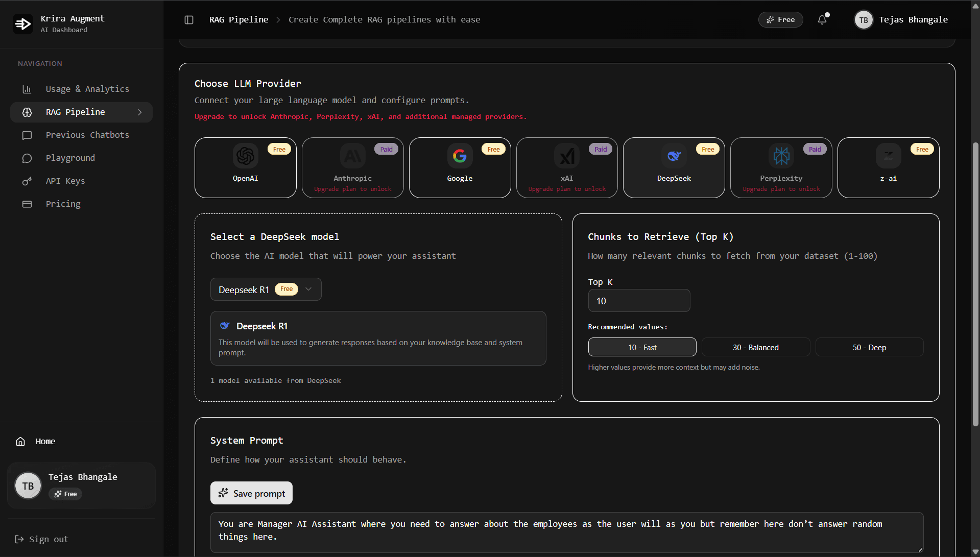Expand the RAG Pipeline navigation chevron
This screenshot has height=557, width=980.
click(x=140, y=112)
